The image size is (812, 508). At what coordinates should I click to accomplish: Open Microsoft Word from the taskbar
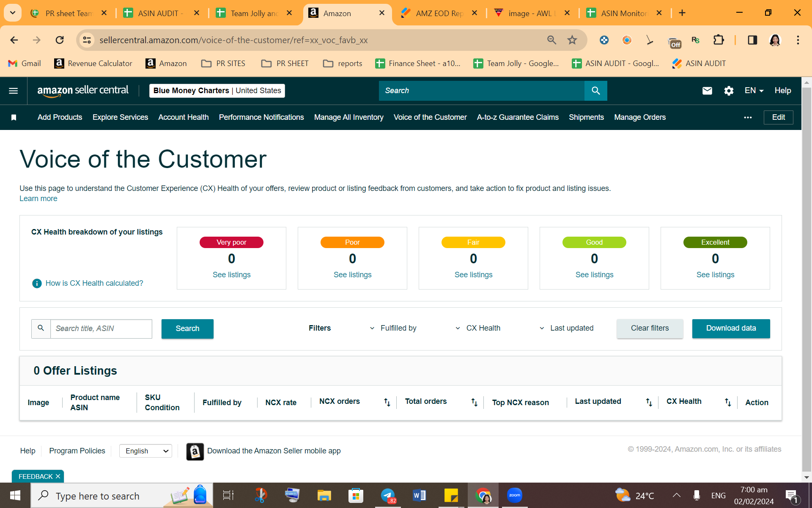point(419,495)
